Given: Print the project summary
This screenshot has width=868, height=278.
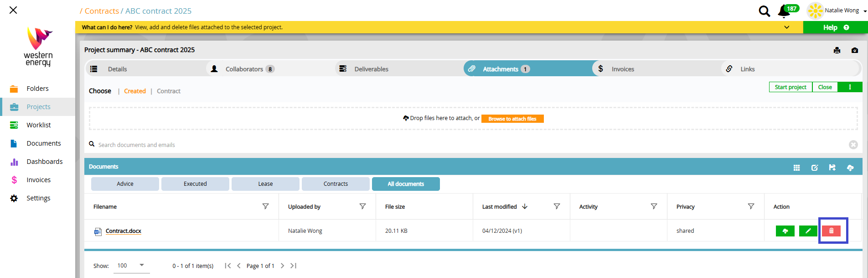Looking at the screenshot, I should (x=837, y=50).
